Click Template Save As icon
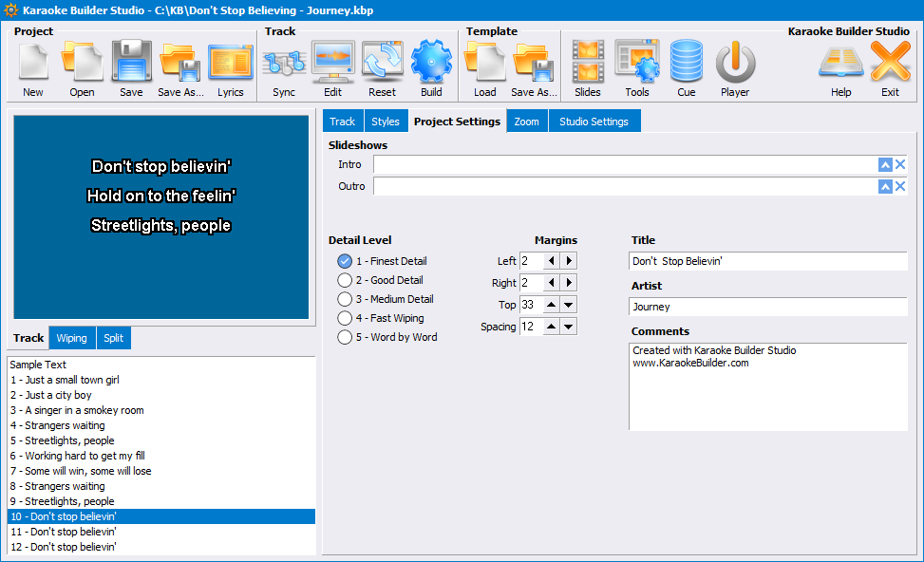The height and width of the screenshot is (562, 924). point(534,68)
